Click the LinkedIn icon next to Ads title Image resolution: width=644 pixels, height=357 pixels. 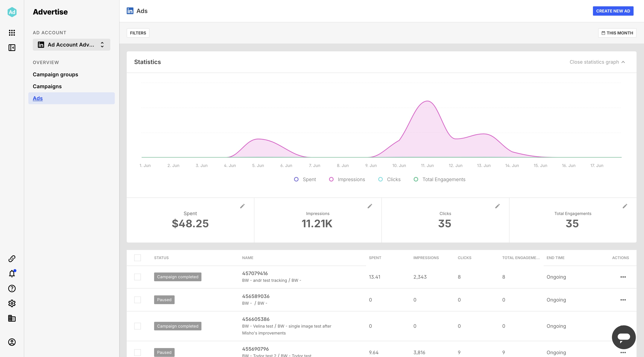click(130, 11)
